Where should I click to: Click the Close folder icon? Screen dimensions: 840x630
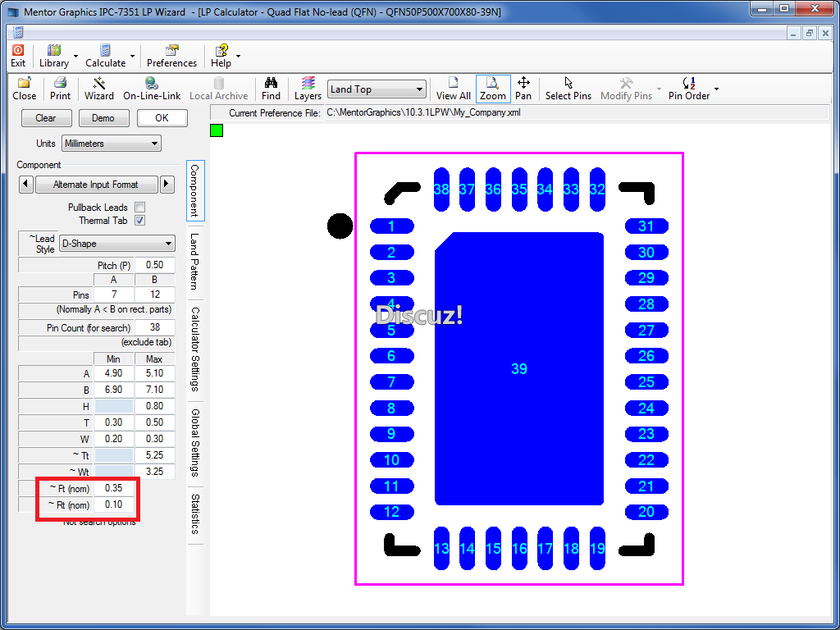tap(24, 83)
